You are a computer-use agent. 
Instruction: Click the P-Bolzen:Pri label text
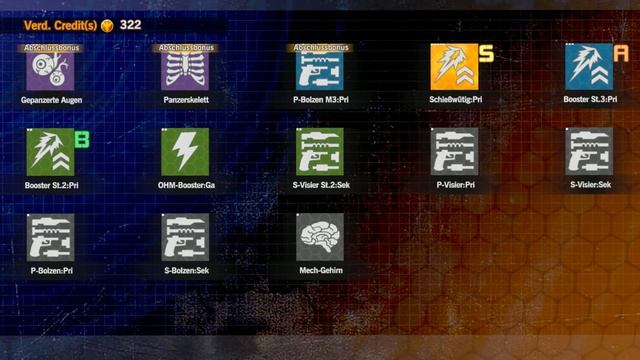pyautogui.click(x=51, y=271)
